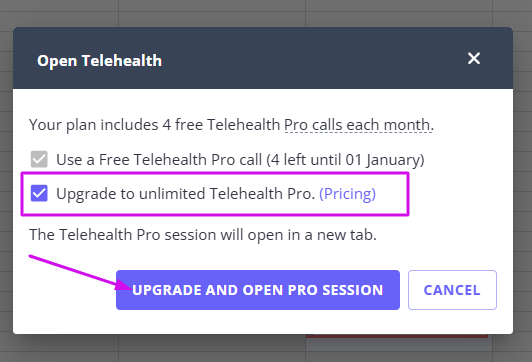
Task: Select the 'Use a Free Telehealth Pro call' label
Action: pos(159,159)
